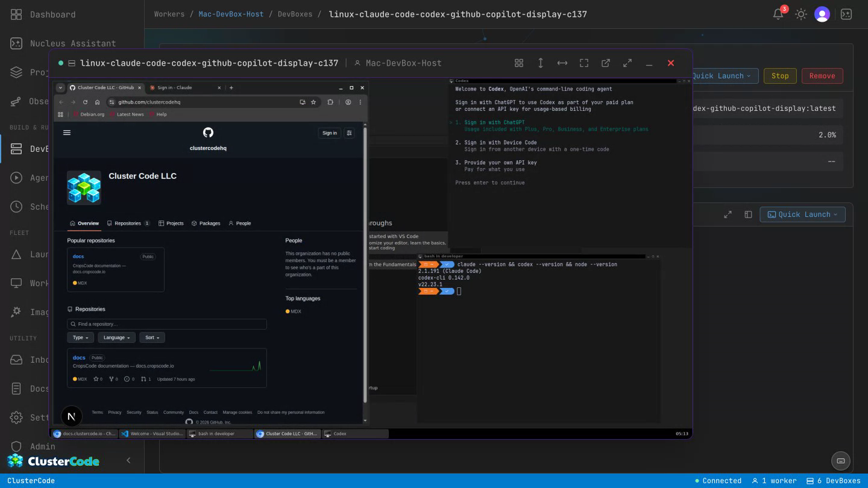Click the Docs page icon in sidebar
Viewport: 868px width, 488px height.
point(17,389)
